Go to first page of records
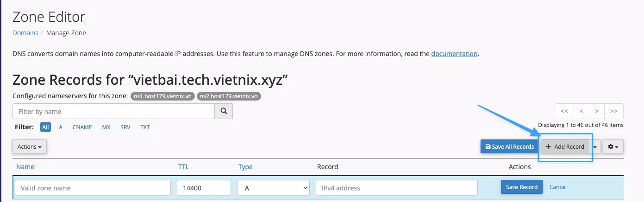The height and width of the screenshot is (202, 644). pos(564,111)
